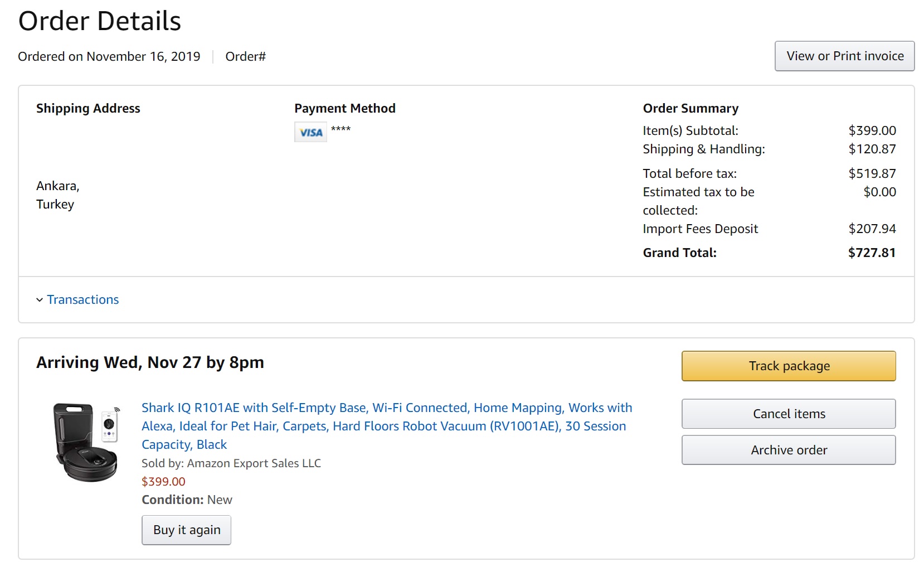This screenshot has height=567, width=924.
Task: Click the Arriving Wed, Nov 27 heading
Action: (150, 362)
